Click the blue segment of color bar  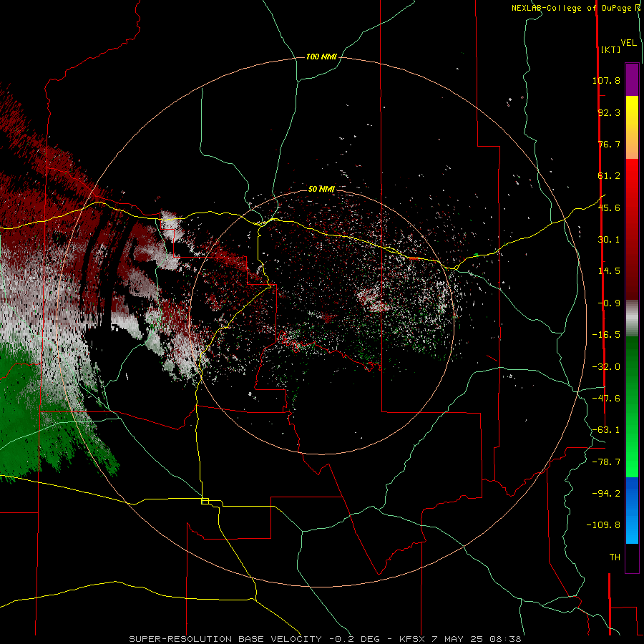[x=632, y=510]
